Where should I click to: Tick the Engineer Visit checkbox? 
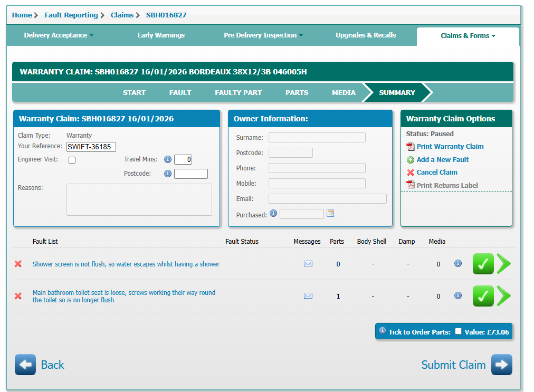tap(72, 160)
